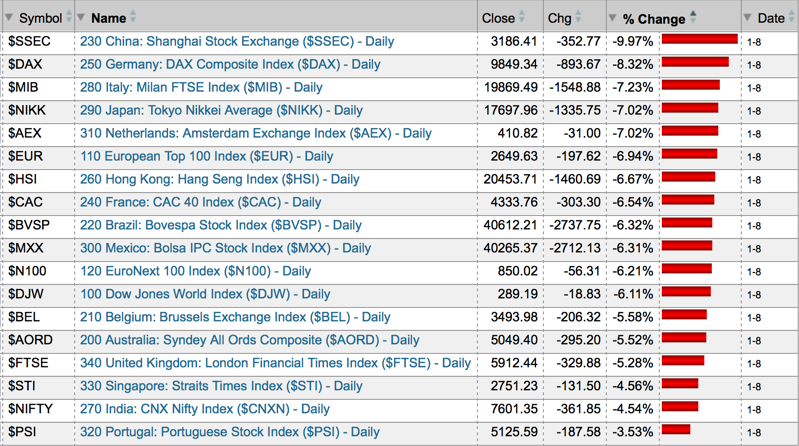Viewport: 799px width, 446px height.
Task: Select the Chg column header
Action: (559, 18)
